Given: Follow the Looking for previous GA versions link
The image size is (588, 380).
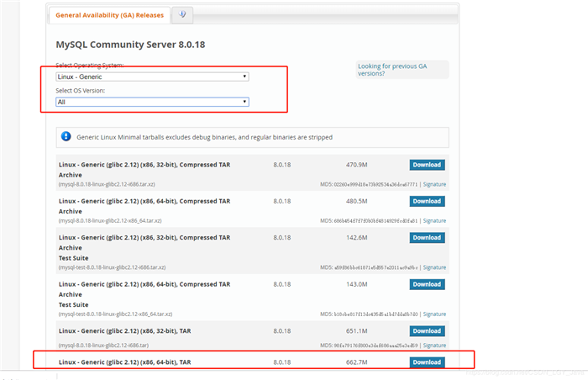Looking at the screenshot, I should pos(392,70).
